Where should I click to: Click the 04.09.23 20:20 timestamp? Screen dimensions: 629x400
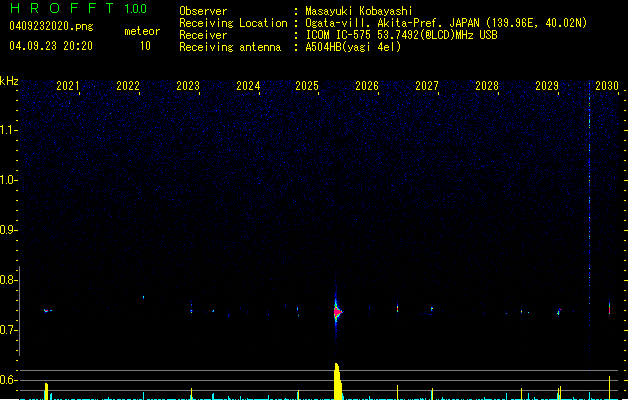pyautogui.click(x=50, y=46)
